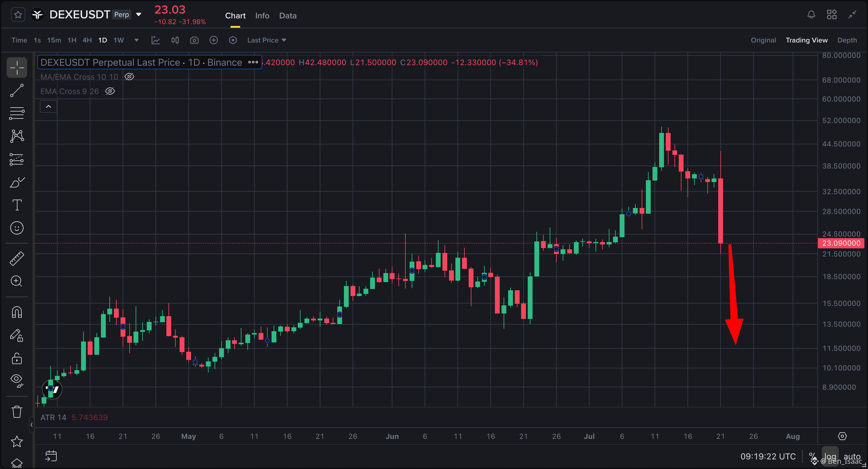Screen dimensions: 868x469
Task: Toggle percent scale mode
Action: 813,456
